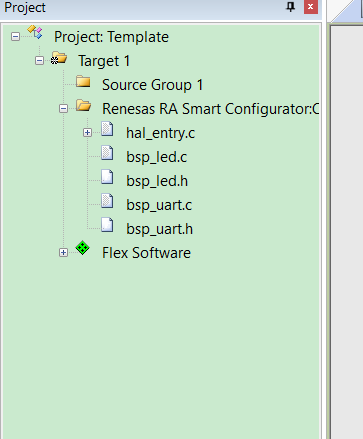
Task: Click the Target 1 folder icon
Action: coord(59,58)
